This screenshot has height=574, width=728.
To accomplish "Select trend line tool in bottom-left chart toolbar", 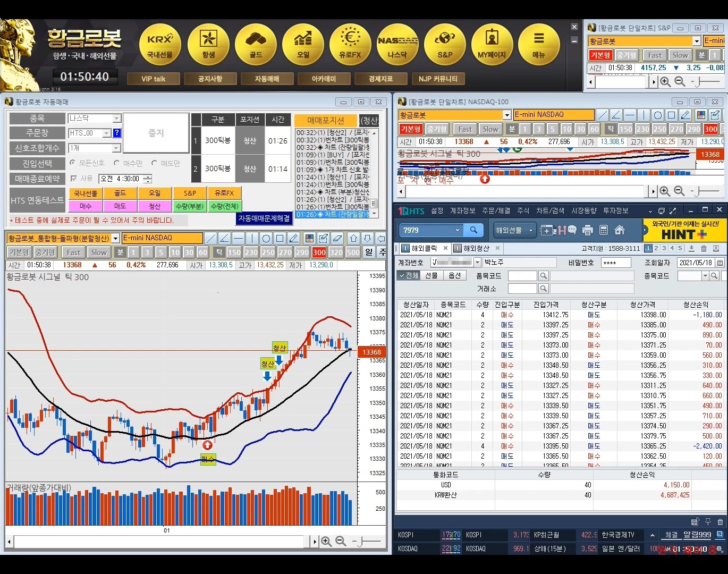I will (211, 238).
